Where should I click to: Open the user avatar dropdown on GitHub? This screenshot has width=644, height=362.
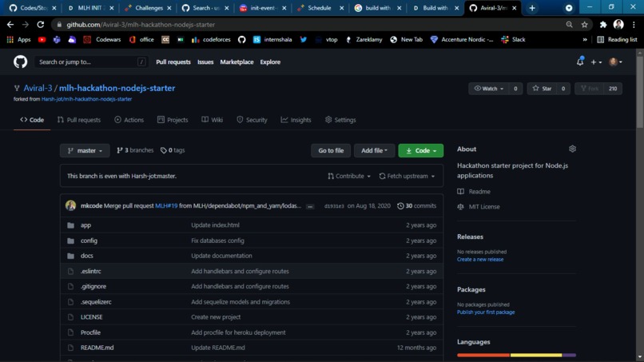tap(615, 62)
